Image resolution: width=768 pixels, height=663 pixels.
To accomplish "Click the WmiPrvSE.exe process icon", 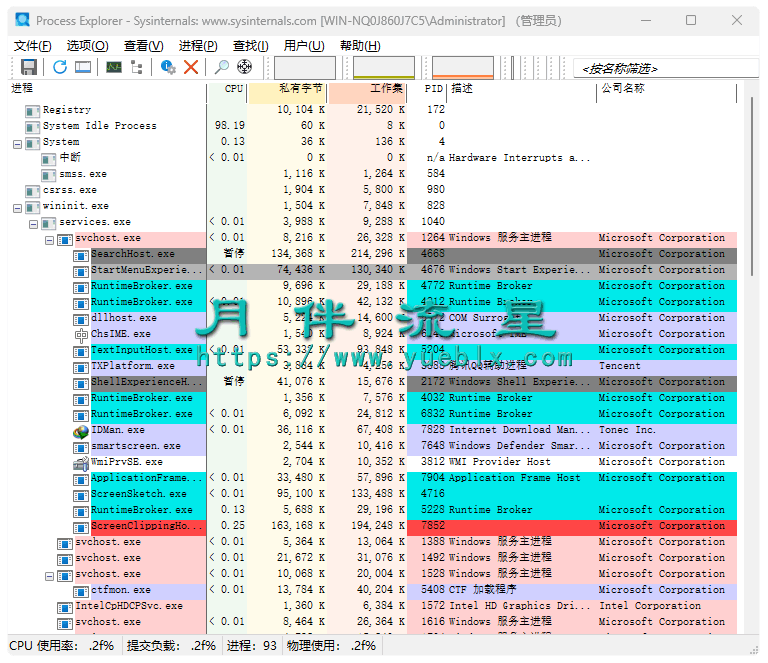I will pyautogui.click(x=81, y=463).
